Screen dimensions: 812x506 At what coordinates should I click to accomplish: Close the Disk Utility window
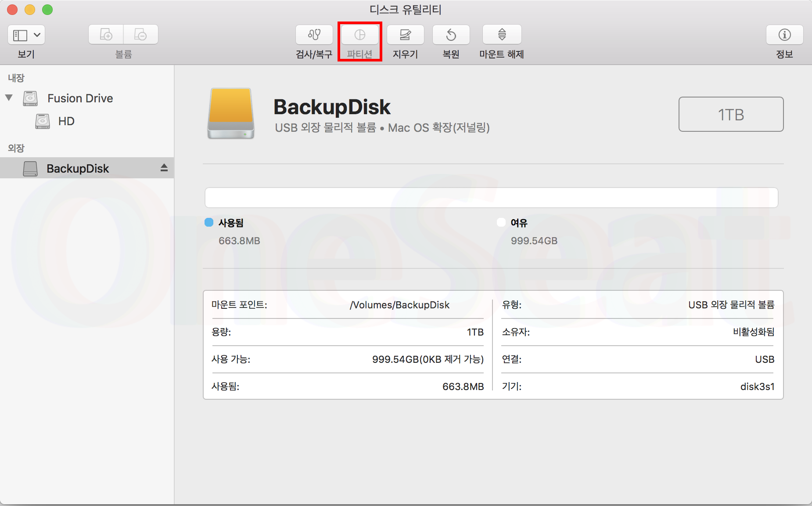tap(12, 10)
